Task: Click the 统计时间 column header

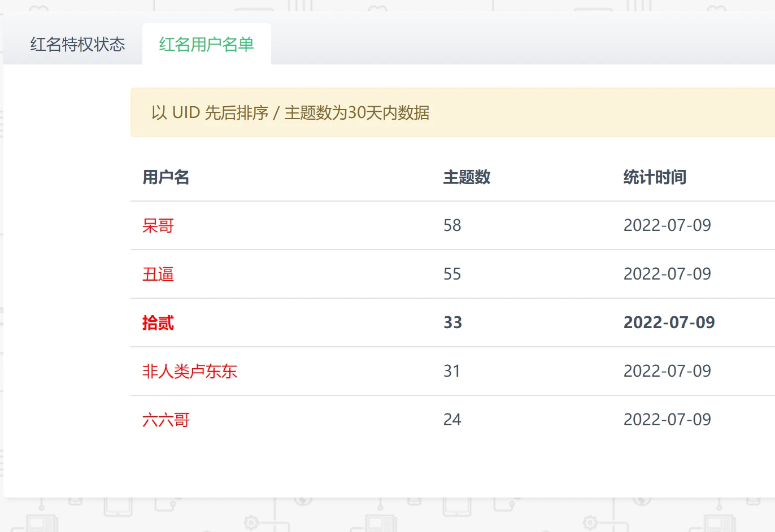Action: coord(654,177)
